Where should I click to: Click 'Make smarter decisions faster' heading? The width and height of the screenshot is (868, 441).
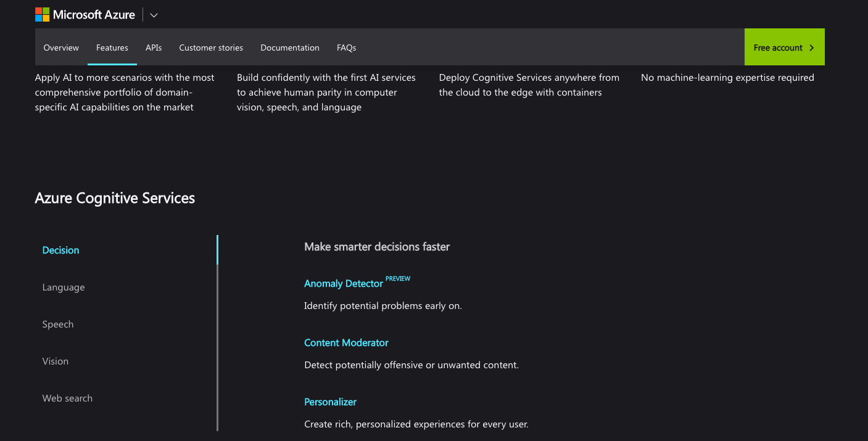(x=377, y=247)
